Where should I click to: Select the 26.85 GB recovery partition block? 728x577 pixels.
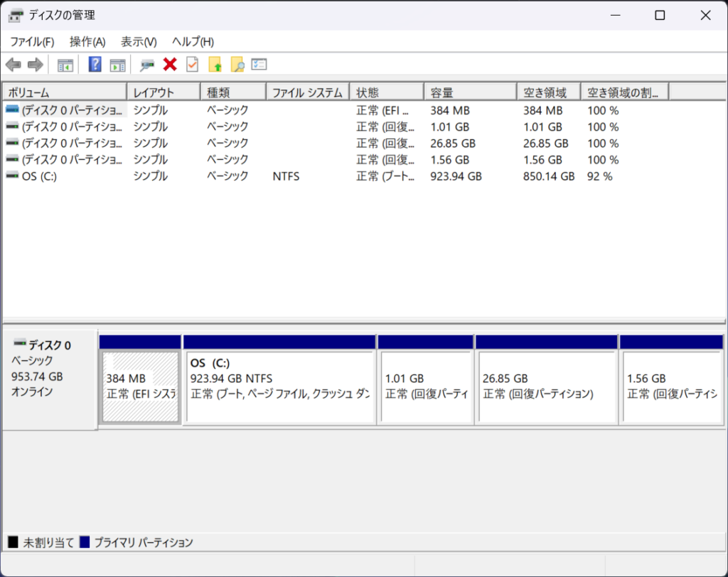pyautogui.click(x=546, y=387)
